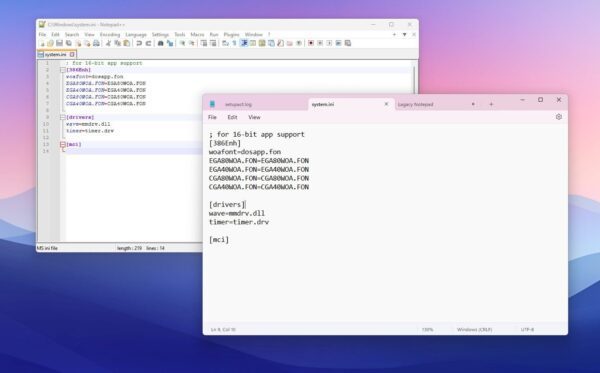The height and width of the screenshot is (373, 600).
Task: Open the Language menu in Notepad++
Action: click(136, 34)
